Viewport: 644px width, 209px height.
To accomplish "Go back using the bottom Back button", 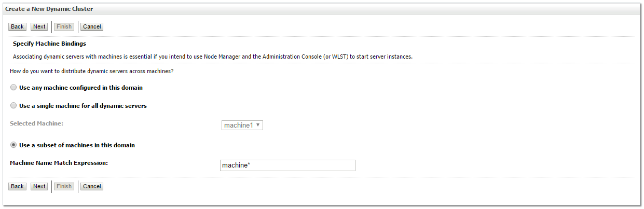I will click(18, 186).
